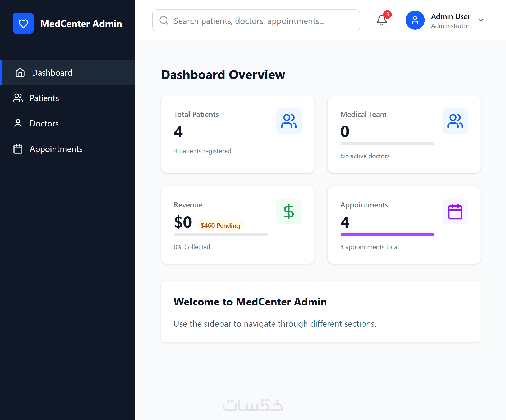Click the Admin User name label
The image size is (506, 420).
click(x=450, y=16)
